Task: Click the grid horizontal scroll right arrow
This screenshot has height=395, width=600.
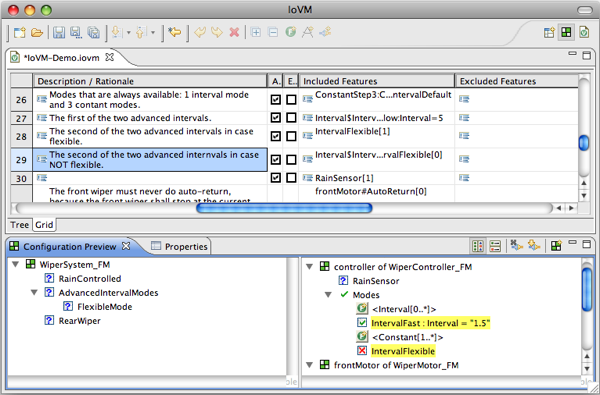Action: coord(571,208)
